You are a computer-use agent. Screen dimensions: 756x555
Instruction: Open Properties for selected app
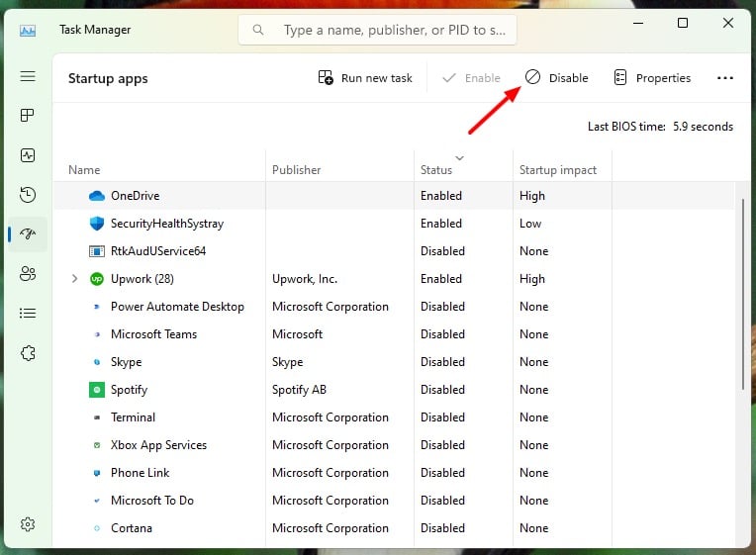pyautogui.click(x=652, y=78)
